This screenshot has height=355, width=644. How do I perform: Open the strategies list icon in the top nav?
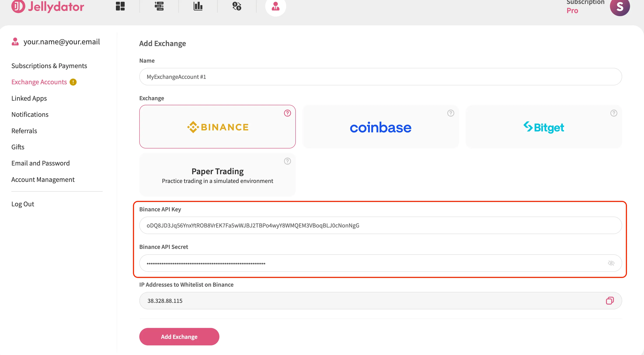pos(159,6)
